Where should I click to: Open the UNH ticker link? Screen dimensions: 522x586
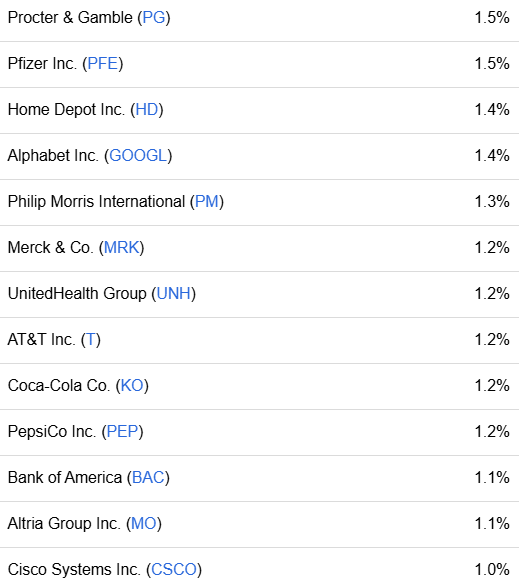pyautogui.click(x=173, y=293)
